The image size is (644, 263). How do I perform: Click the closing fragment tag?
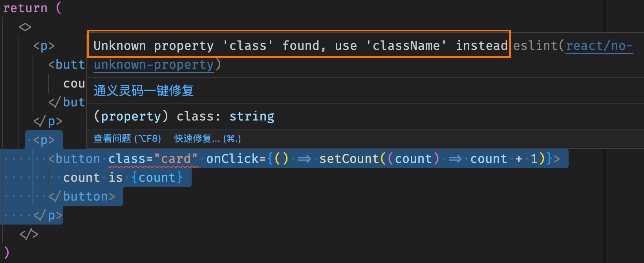29,234
